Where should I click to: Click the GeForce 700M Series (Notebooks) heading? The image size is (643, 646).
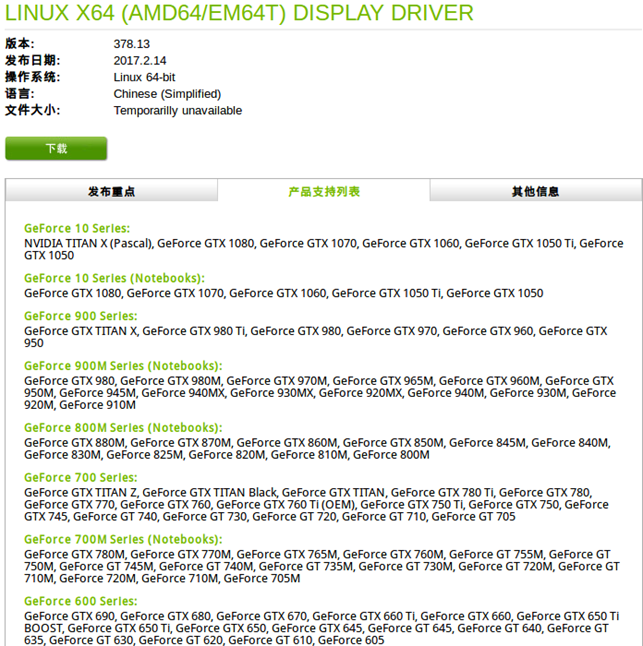click(123, 539)
